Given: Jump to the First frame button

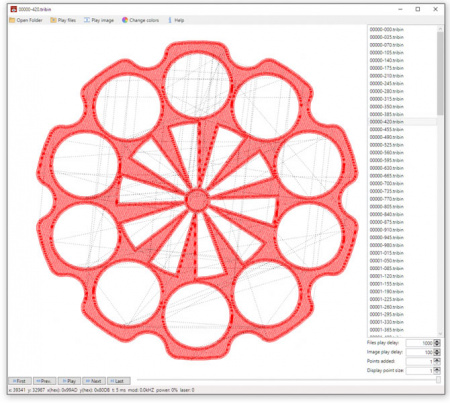Looking at the screenshot, I should pyautogui.click(x=20, y=381).
